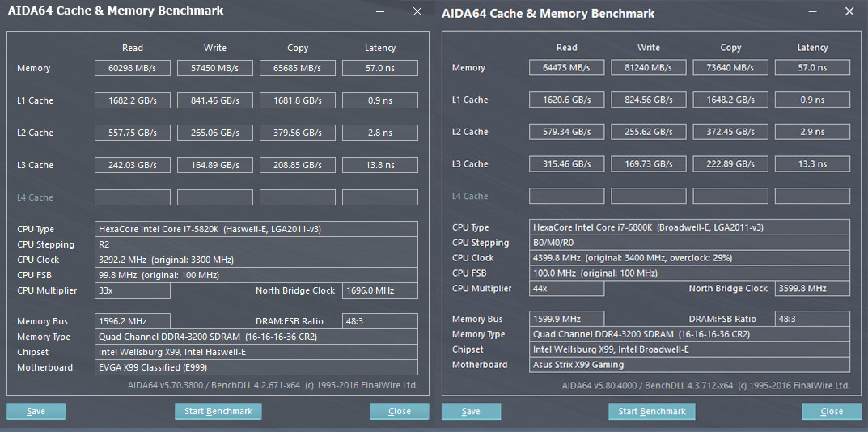
Task: Click the Close button in the Broadwell-E window
Action: coord(832,412)
